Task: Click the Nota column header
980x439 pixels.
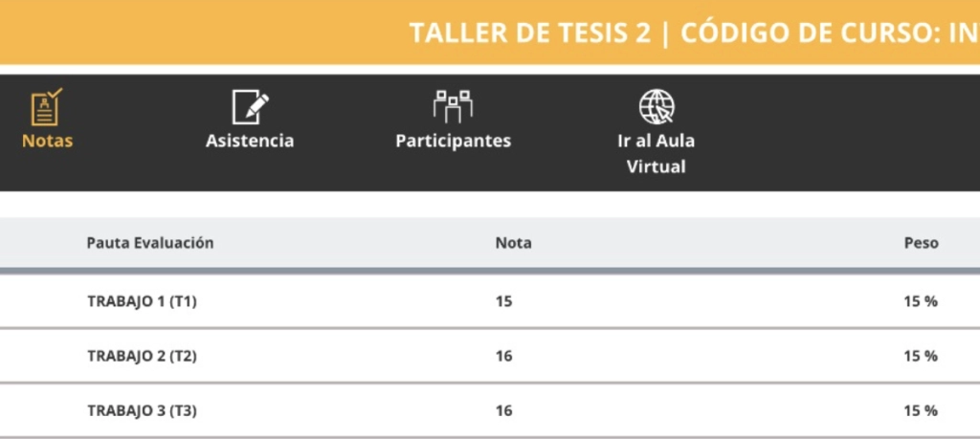Action: 513,243
